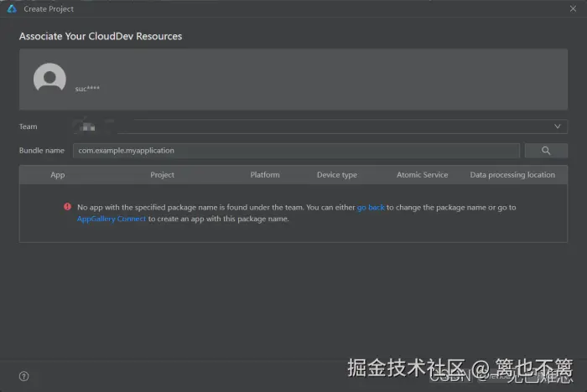Expand the Team dropdown arrow

point(558,126)
